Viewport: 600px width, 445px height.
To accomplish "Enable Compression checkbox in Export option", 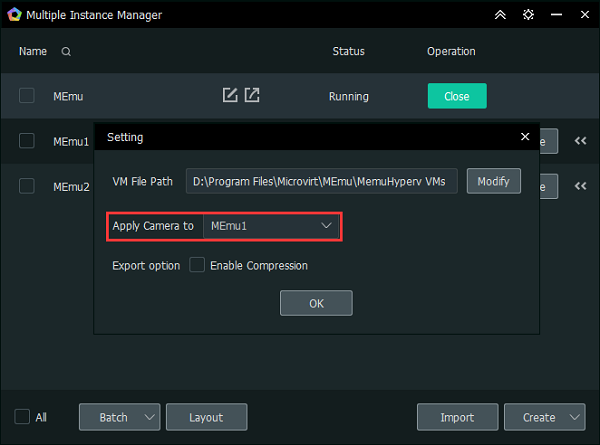I will point(197,265).
